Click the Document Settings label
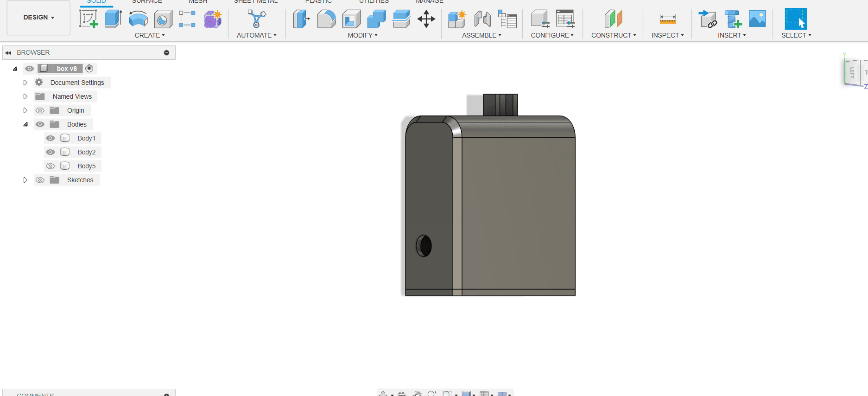Screen dimensions: 868x396 (77, 83)
